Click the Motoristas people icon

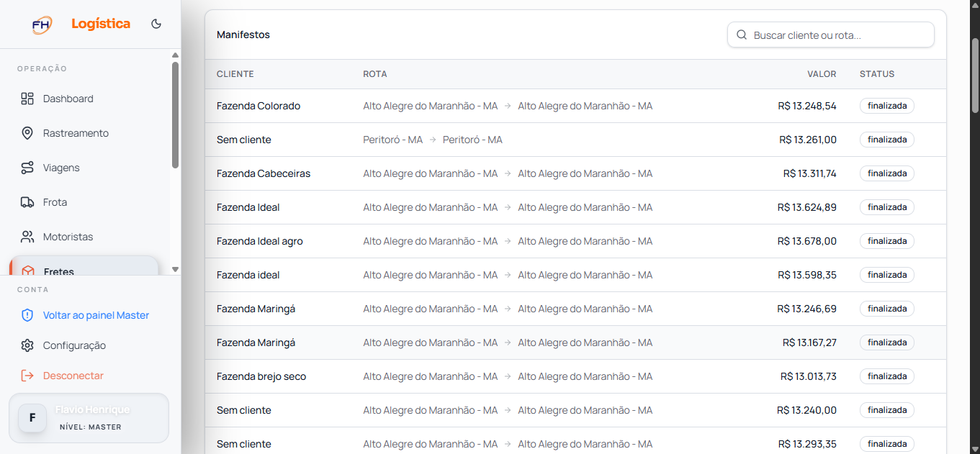point(27,237)
